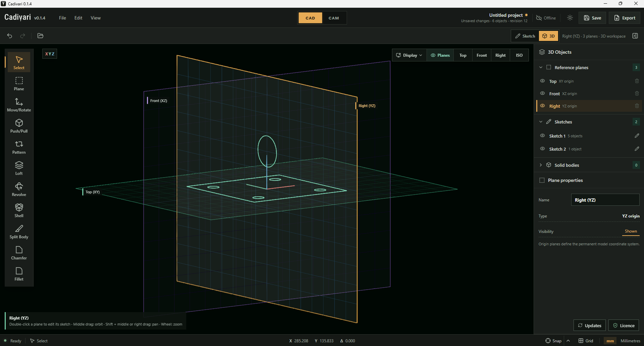Expand snap options caret

tap(568, 341)
